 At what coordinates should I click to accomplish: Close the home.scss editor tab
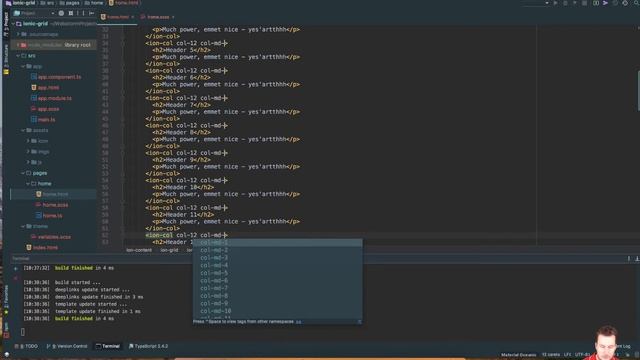coord(173,17)
